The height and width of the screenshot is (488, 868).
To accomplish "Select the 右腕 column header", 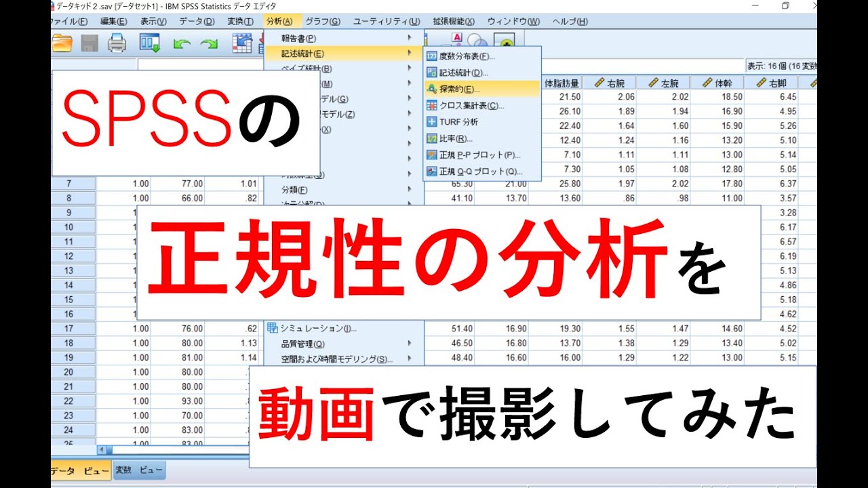I will pyautogui.click(x=609, y=83).
